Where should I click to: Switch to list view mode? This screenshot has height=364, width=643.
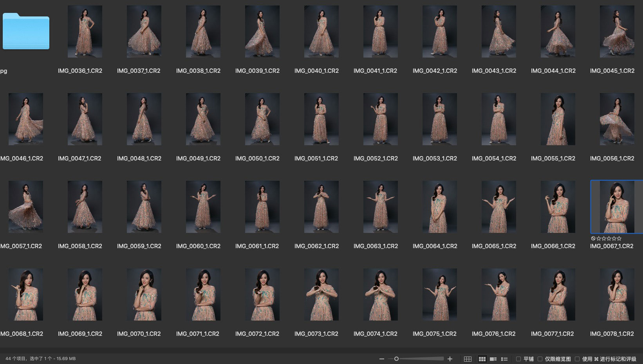(504, 359)
